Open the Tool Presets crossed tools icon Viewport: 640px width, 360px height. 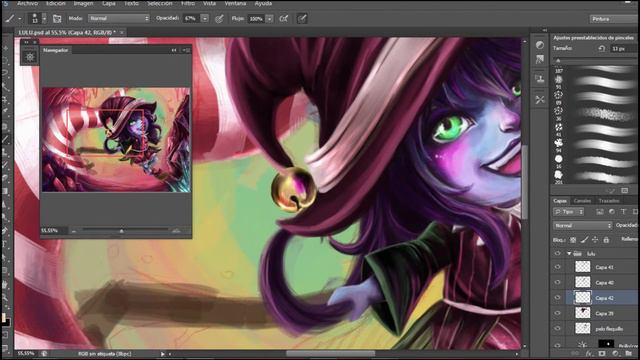tap(540, 100)
